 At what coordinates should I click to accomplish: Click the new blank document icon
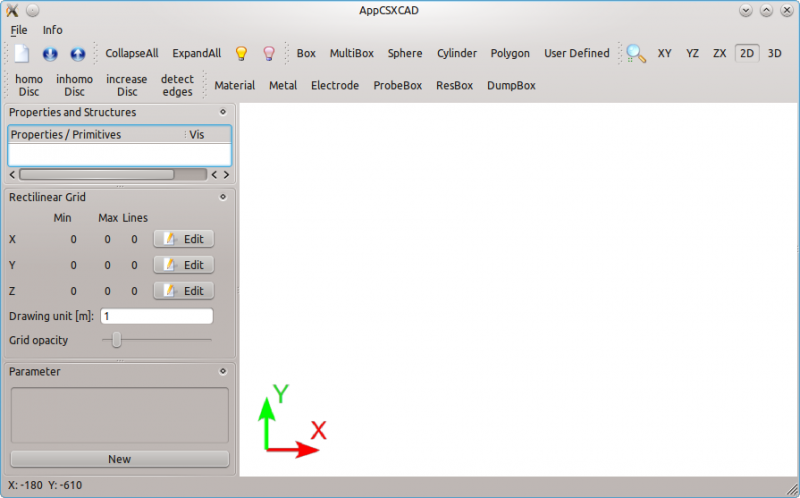[x=22, y=54]
